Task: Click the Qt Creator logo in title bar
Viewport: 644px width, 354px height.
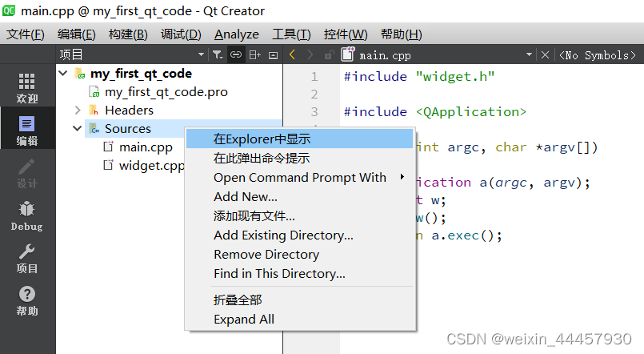Action: (9, 10)
